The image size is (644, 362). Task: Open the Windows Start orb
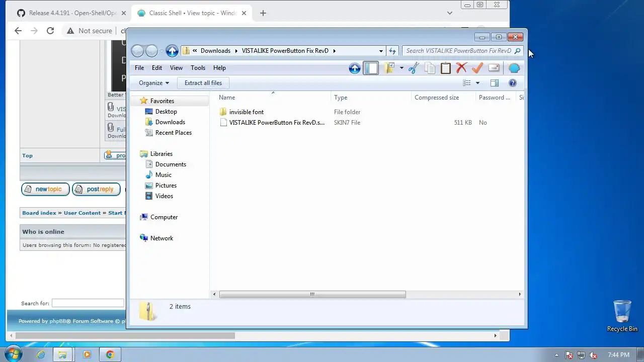click(13, 354)
